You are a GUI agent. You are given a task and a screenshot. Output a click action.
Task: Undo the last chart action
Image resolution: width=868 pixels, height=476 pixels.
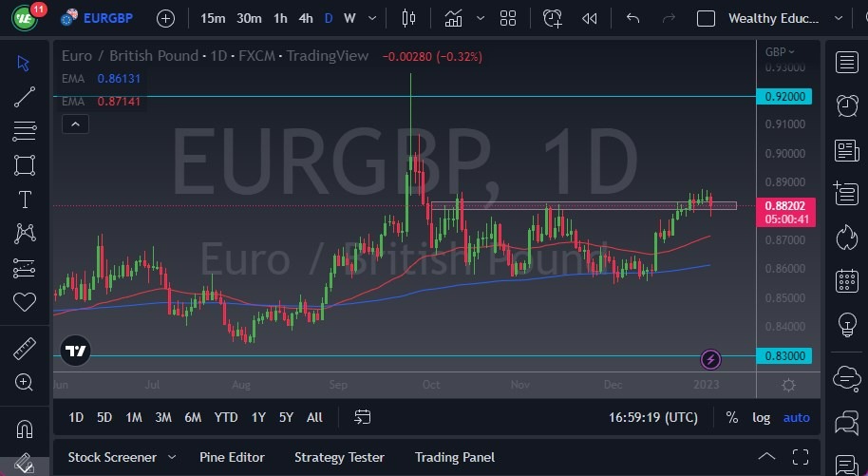tap(632, 18)
